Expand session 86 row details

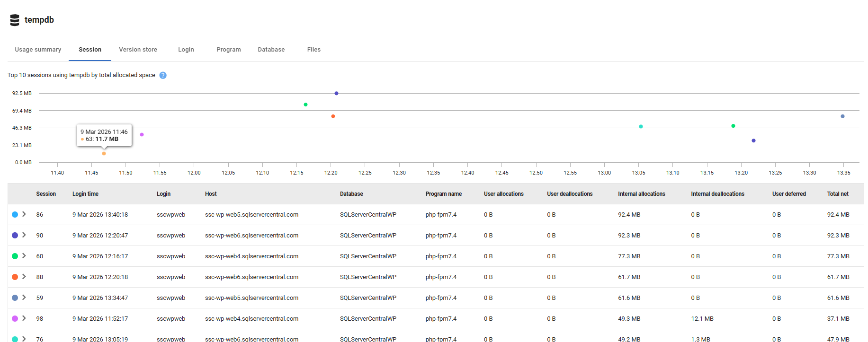click(x=24, y=214)
